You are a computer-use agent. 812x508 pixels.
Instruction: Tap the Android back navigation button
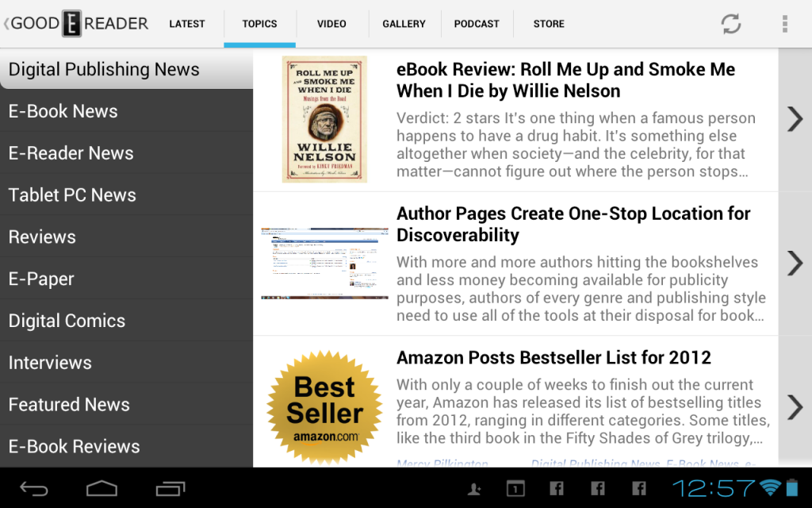click(x=34, y=489)
